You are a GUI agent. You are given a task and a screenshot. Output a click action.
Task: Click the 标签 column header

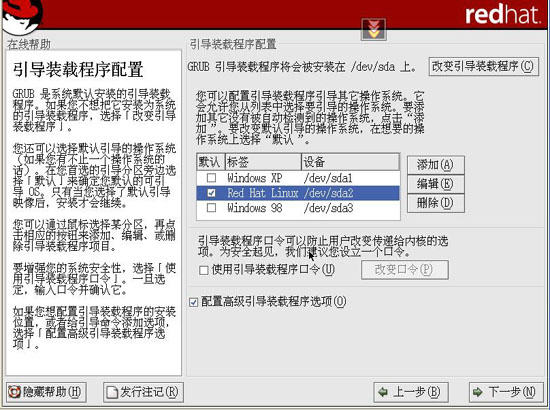point(263,162)
